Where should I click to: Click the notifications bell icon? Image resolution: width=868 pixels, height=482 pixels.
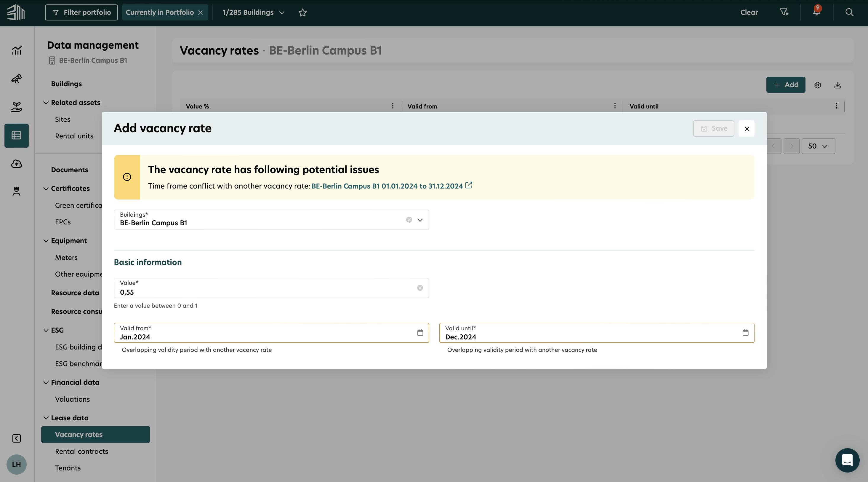pos(816,12)
